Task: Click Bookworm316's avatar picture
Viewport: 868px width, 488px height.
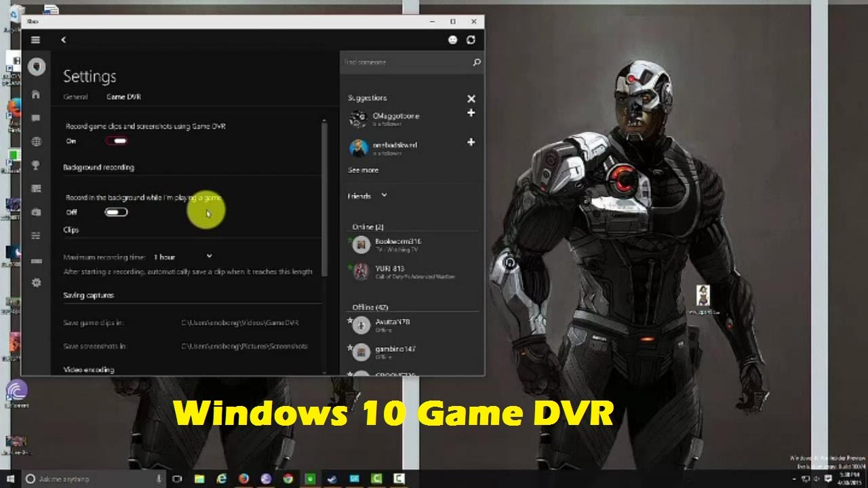Action: 362,245
